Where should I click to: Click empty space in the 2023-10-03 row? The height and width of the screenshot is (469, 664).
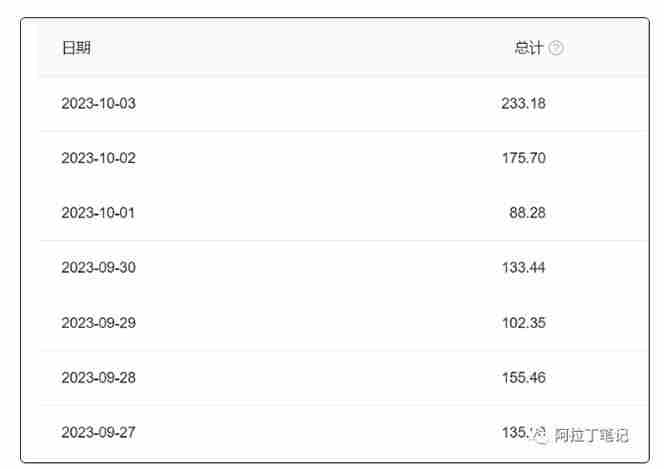pyautogui.click(x=318, y=103)
